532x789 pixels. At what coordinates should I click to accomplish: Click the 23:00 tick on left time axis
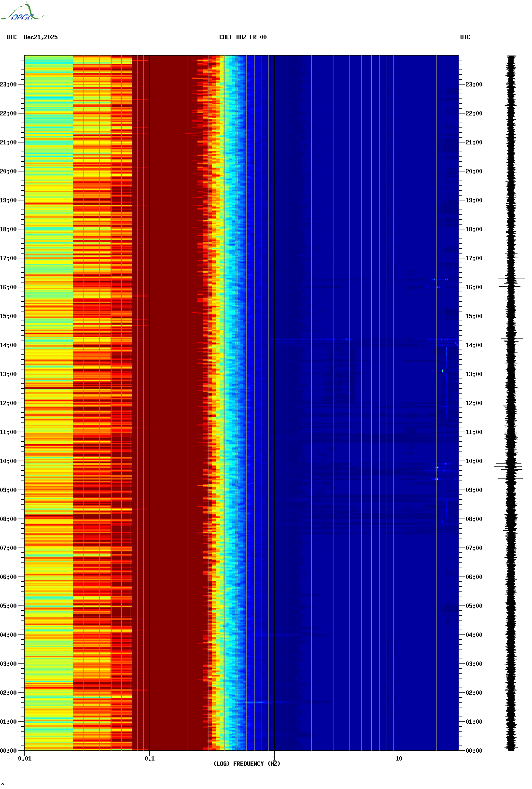pos(9,85)
